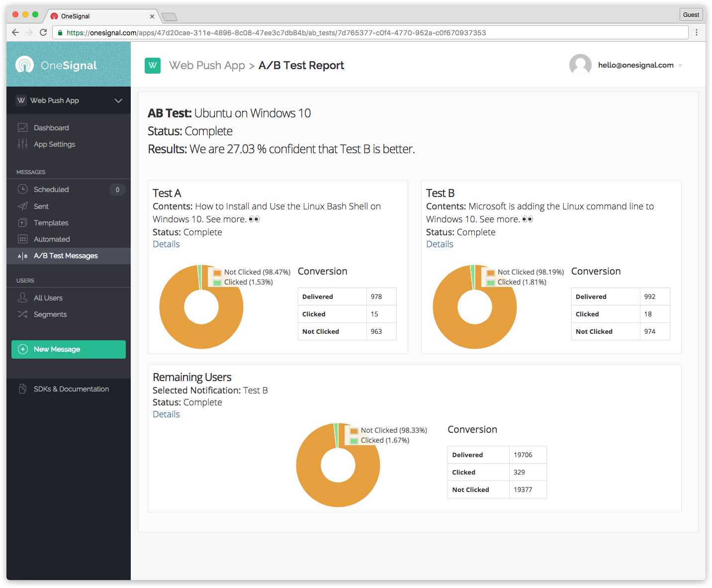This screenshot has height=588, width=712.
Task: Click the Sent paper plane icon
Action: click(x=22, y=206)
